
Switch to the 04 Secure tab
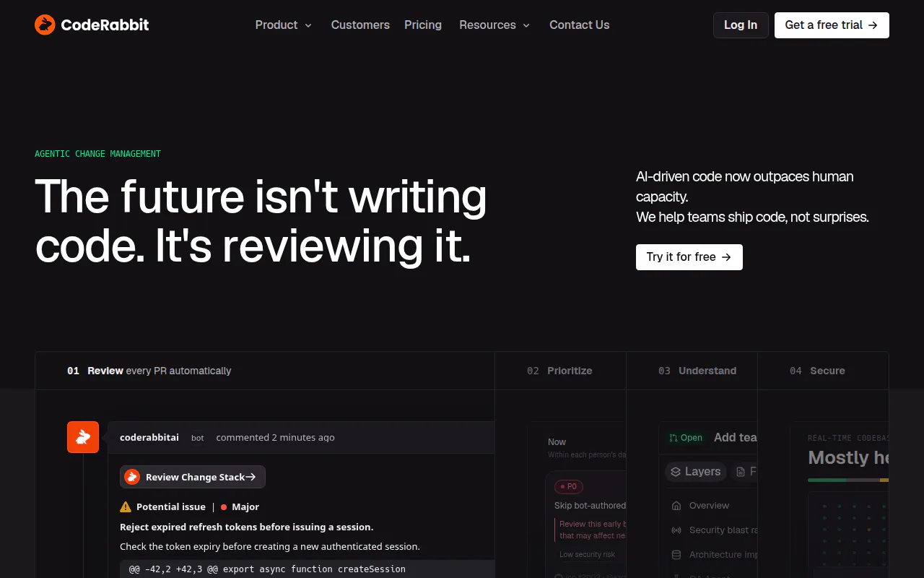click(823, 371)
